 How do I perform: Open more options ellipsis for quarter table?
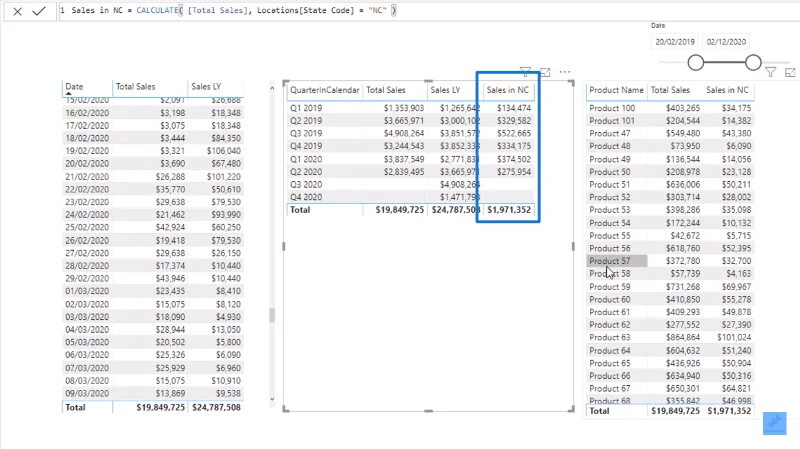(x=565, y=72)
